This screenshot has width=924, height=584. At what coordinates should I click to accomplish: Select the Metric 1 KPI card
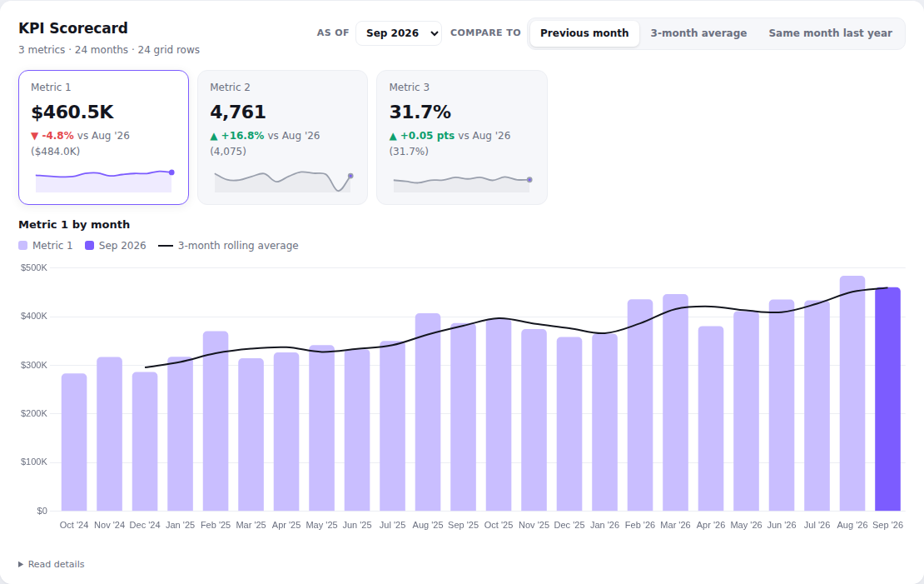pyautogui.click(x=104, y=137)
